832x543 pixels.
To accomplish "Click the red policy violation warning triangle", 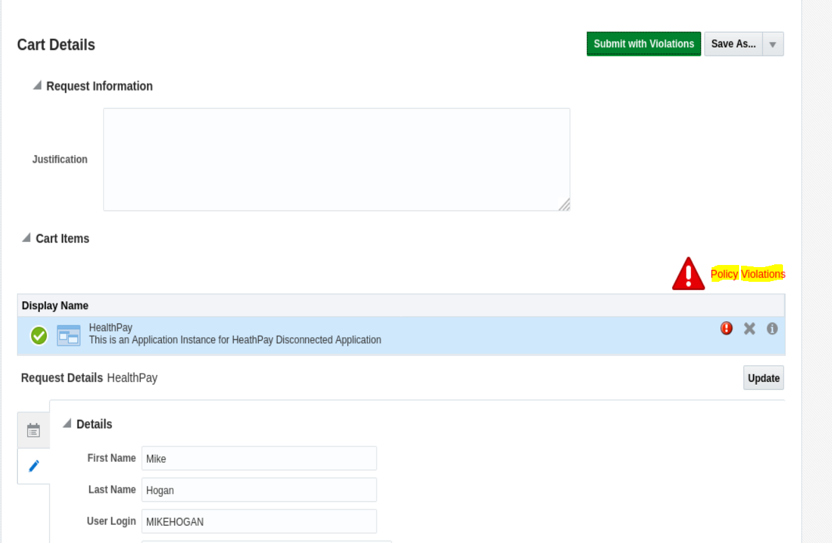I will tap(688, 274).
